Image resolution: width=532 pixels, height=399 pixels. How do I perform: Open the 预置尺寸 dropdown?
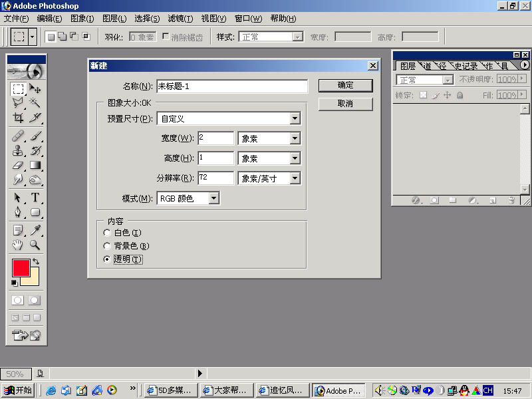pyautogui.click(x=295, y=118)
